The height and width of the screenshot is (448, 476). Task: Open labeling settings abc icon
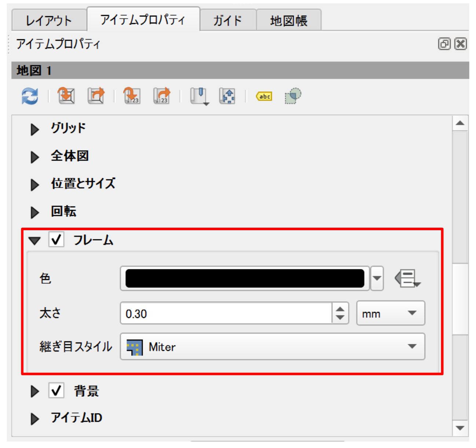coord(264,96)
